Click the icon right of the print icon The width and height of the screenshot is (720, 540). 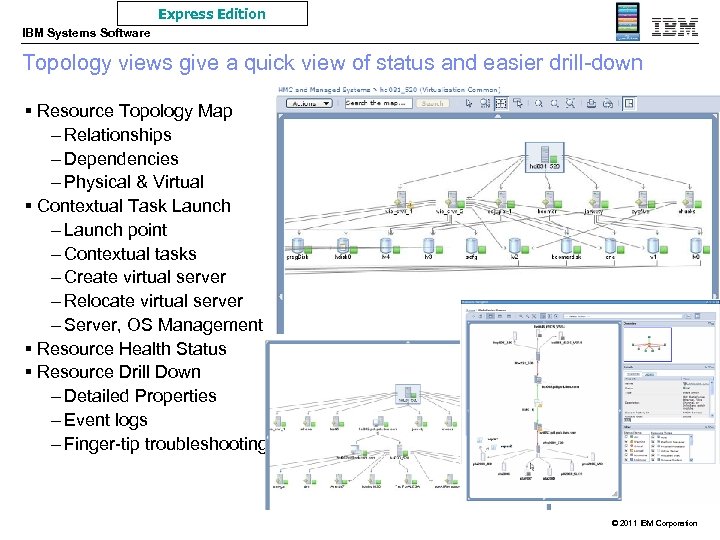coord(608,103)
